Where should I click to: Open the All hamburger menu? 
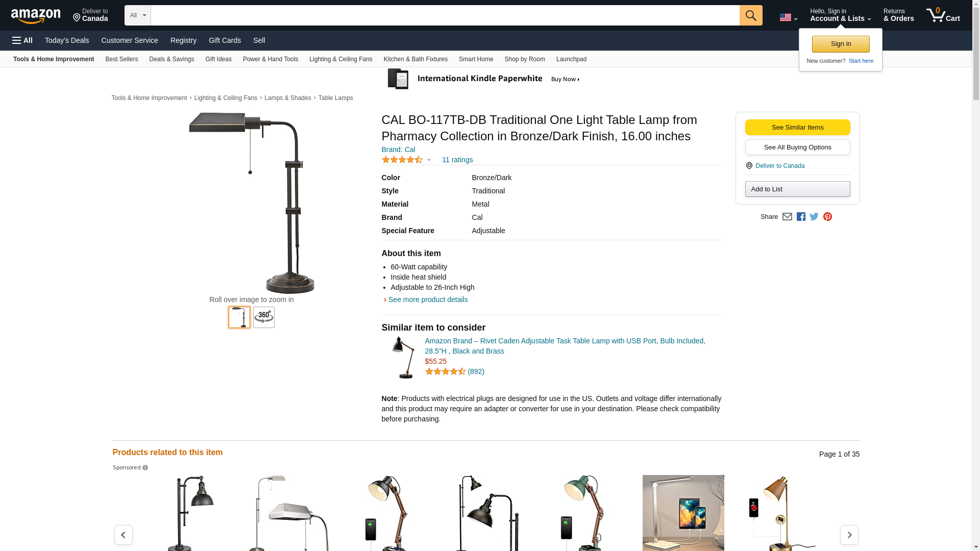pos(22,40)
